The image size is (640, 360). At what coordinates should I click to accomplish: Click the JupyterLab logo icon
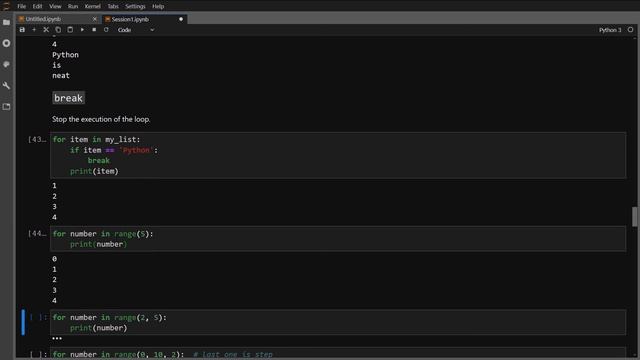pos(7,6)
